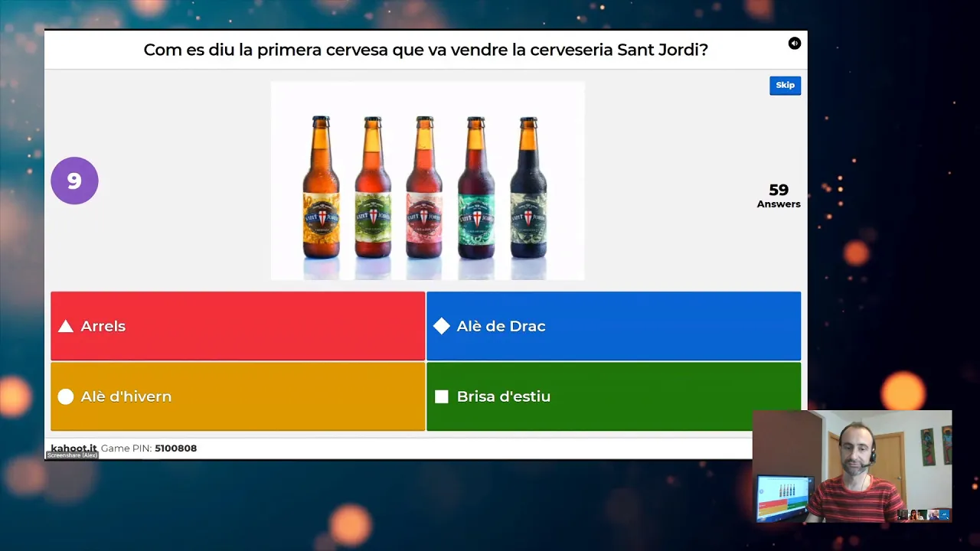Click the Game PIN 5100808 text

(149, 448)
